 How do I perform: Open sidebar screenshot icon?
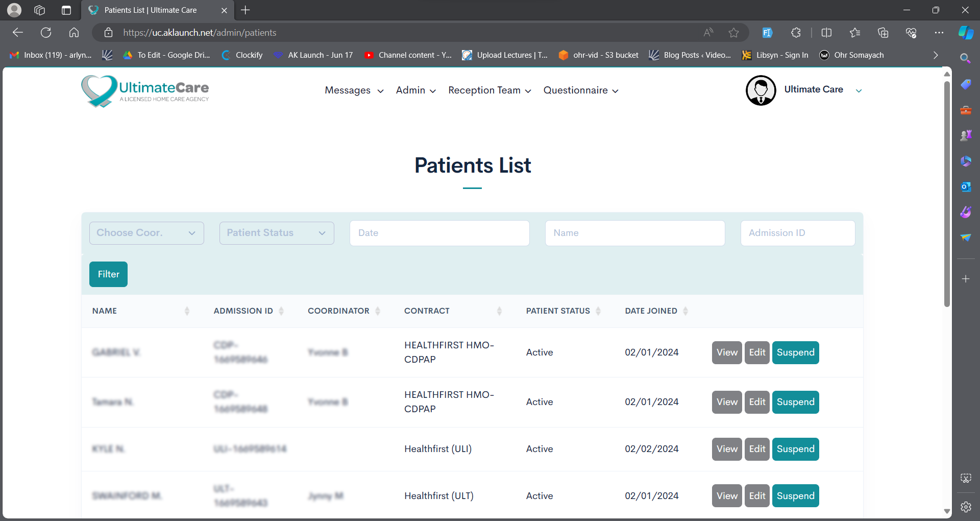pos(966,478)
